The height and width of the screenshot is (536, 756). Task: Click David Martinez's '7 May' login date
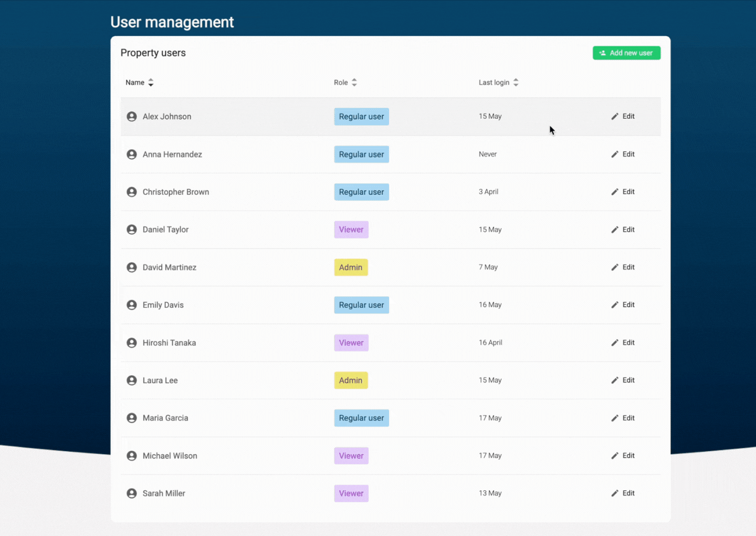tap(488, 267)
